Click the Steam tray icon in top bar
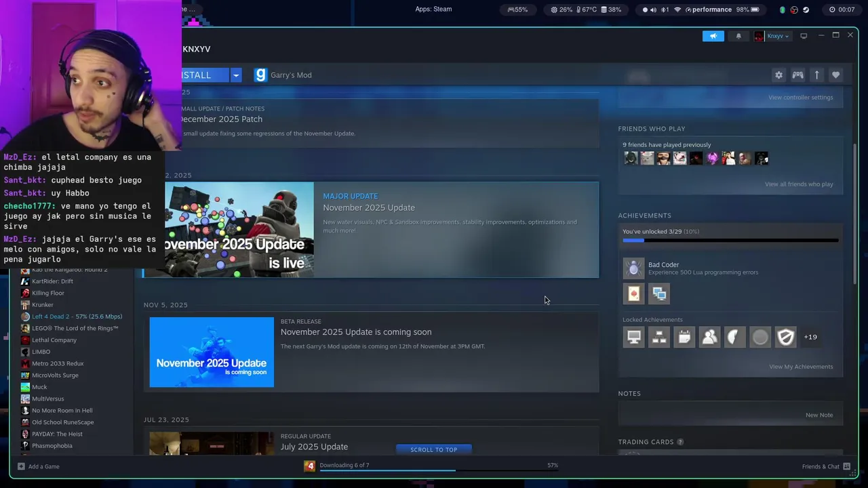 tap(806, 10)
